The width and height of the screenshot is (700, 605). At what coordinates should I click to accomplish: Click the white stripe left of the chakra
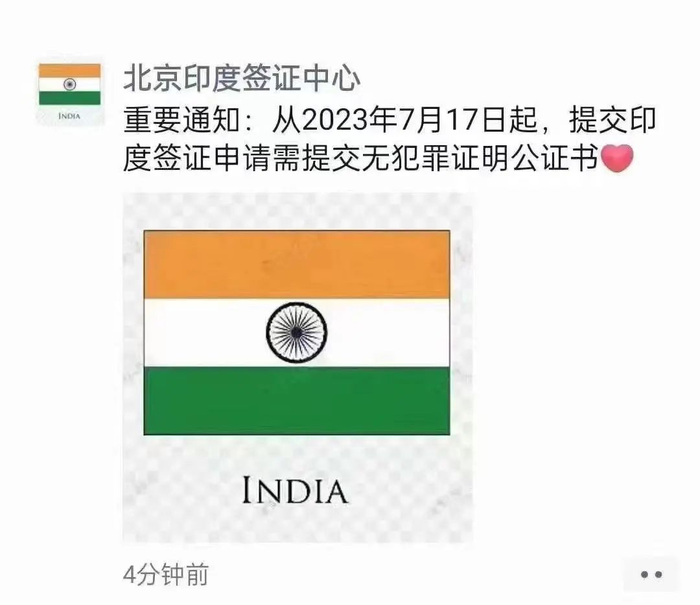pos(205,333)
